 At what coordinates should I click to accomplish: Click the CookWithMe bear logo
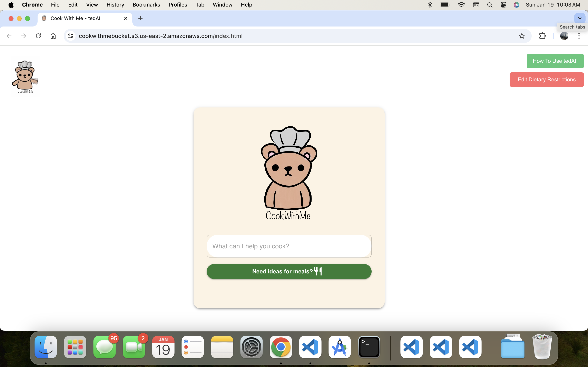(x=25, y=76)
